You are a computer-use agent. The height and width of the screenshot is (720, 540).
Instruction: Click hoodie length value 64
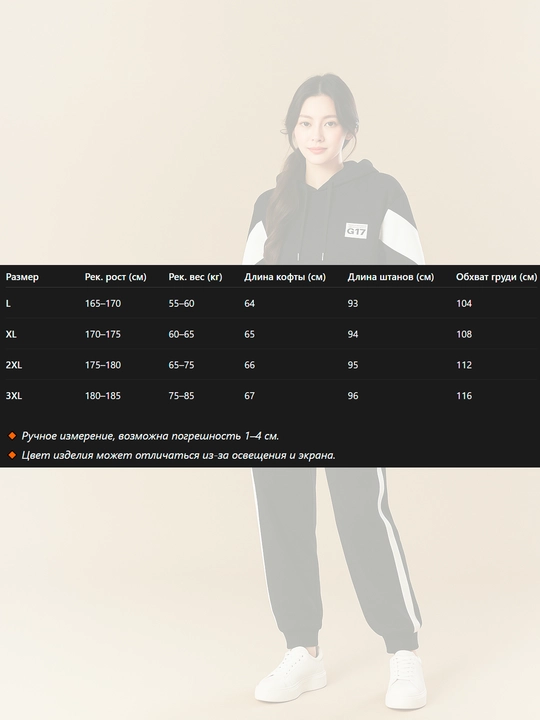[249, 304]
